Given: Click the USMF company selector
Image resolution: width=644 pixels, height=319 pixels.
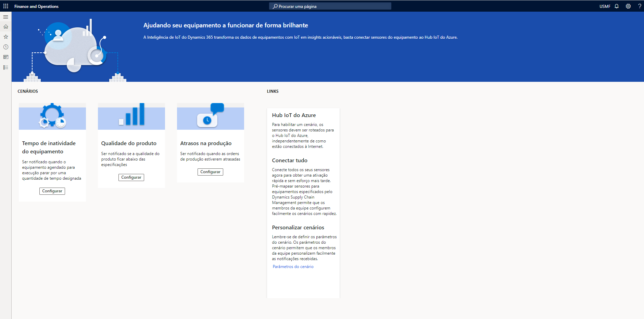Looking at the screenshot, I should coord(605,7).
